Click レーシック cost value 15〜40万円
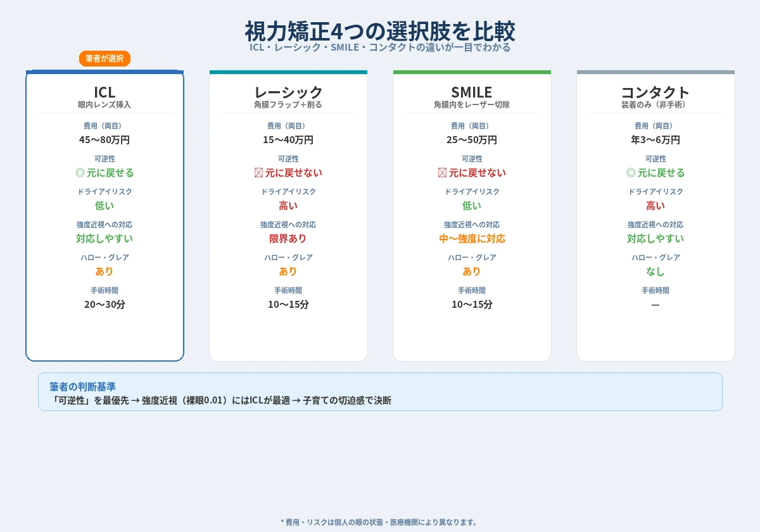This screenshot has height=532, width=760. (x=288, y=140)
